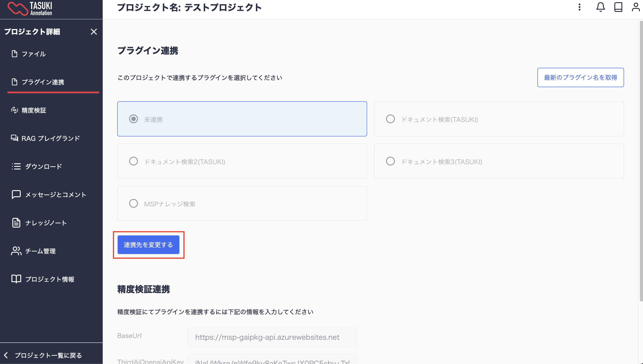Image resolution: width=643 pixels, height=364 pixels.
Task: Click 最新のプラグイン名を取得 button
Action: (x=580, y=77)
